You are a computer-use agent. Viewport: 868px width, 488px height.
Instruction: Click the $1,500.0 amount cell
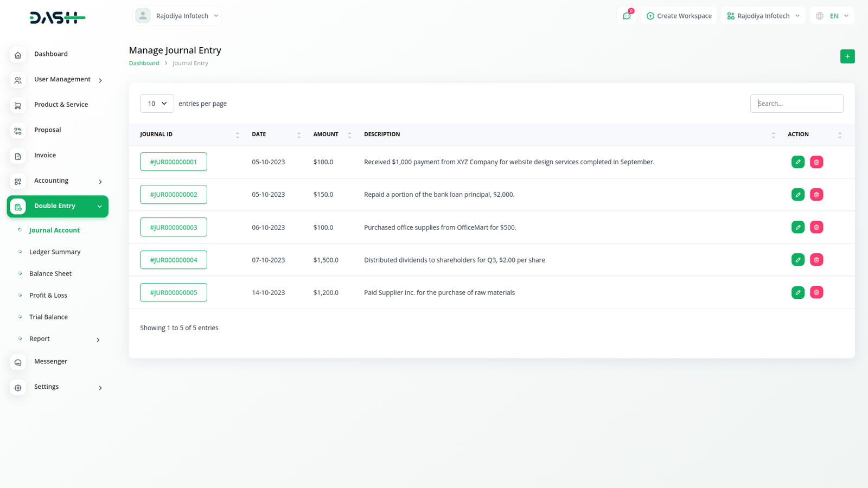click(325, 260)
